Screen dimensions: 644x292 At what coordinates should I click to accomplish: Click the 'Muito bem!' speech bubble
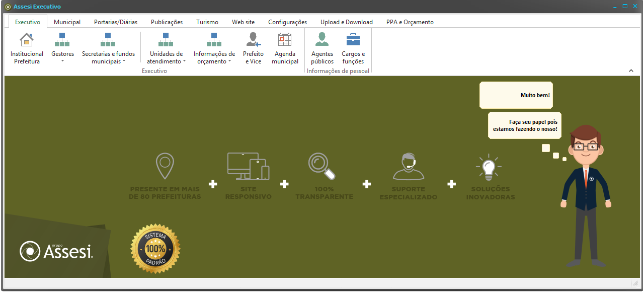516,95
